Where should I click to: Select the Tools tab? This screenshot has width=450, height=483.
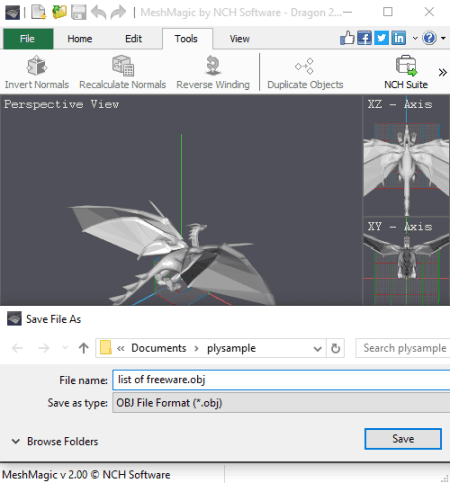click(186, 39)
